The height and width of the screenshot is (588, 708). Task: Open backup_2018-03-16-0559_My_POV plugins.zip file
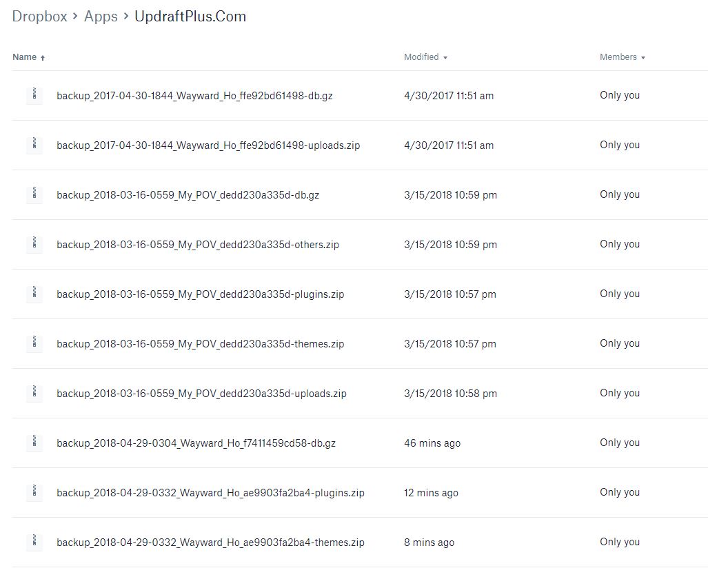click(201, 294)
